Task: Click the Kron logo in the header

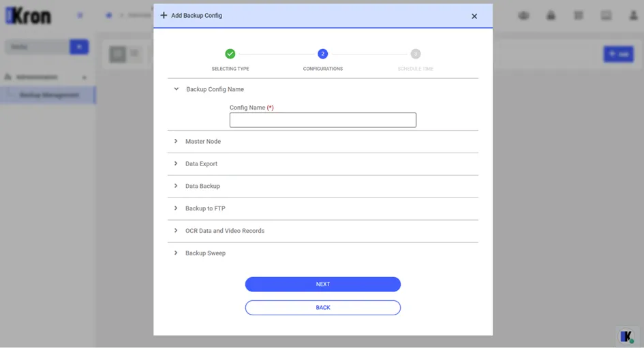Action: click(28, 16)
